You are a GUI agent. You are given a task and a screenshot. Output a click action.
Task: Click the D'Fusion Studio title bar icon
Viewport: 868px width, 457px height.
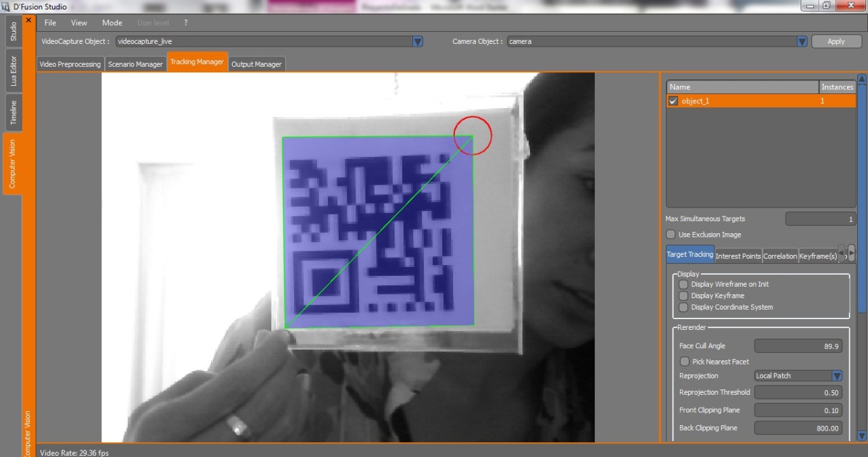coord(7,7)
